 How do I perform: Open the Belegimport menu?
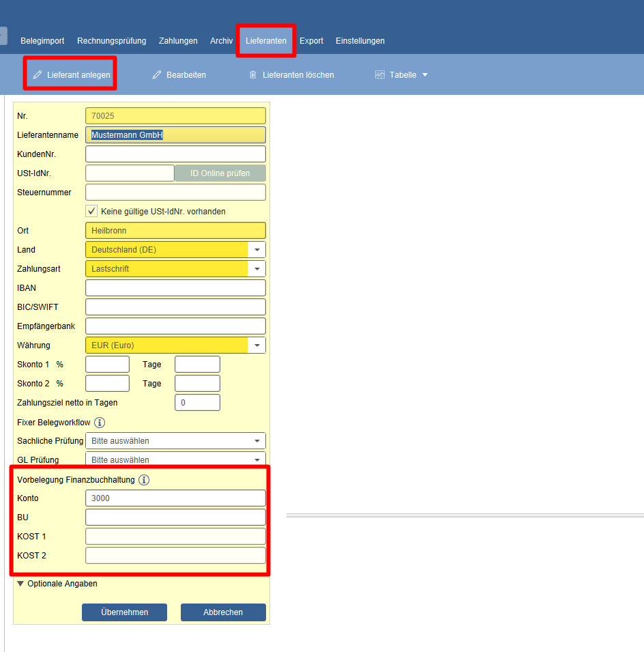click(x=42, y=41)
